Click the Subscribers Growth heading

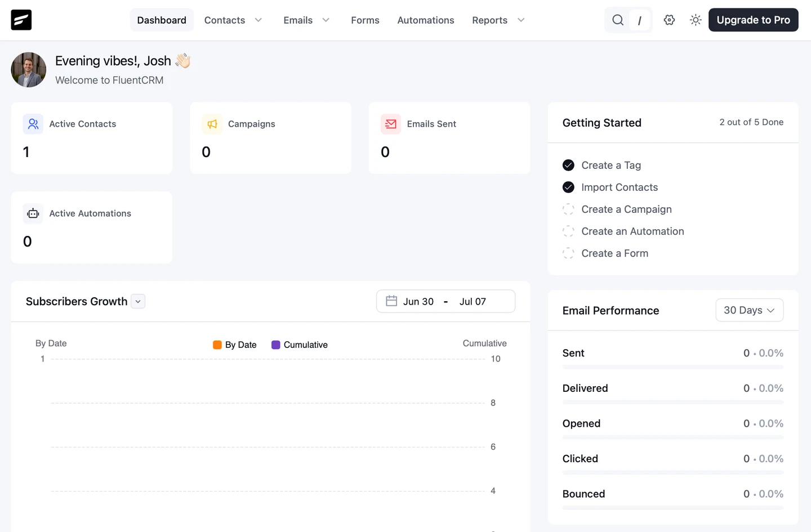77,301
